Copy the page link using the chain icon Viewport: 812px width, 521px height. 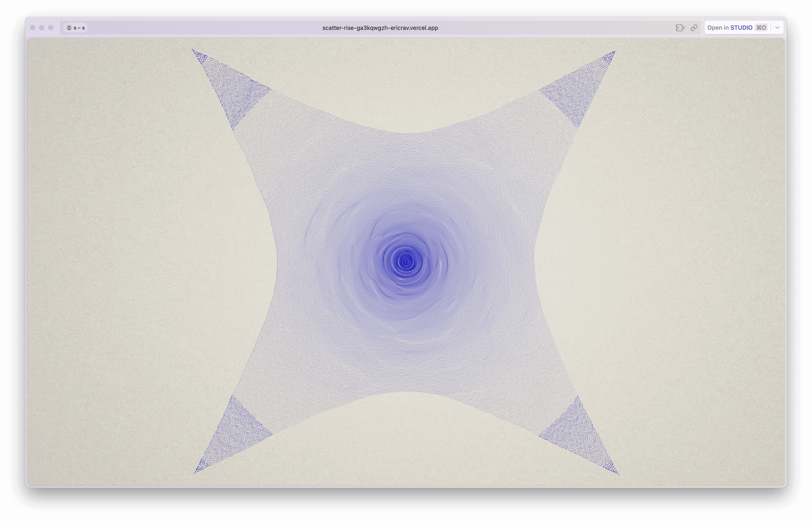(694, 28)
